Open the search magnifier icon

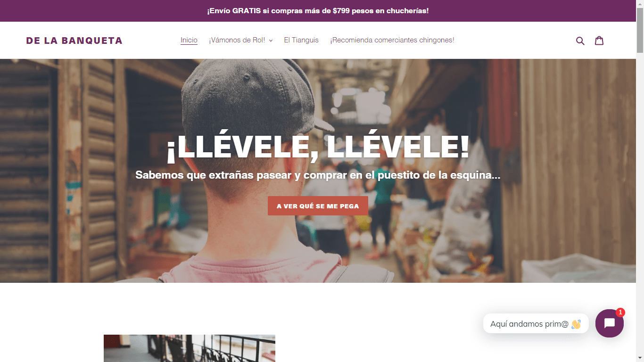(x=580, y=41)
